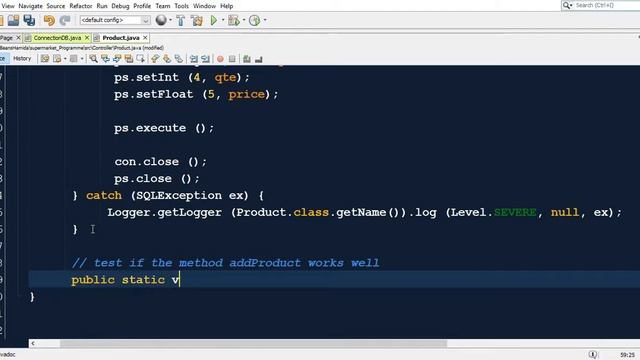Click the Debug Project icon
Screen dimensions: 640x360
(x=233, y=20)
